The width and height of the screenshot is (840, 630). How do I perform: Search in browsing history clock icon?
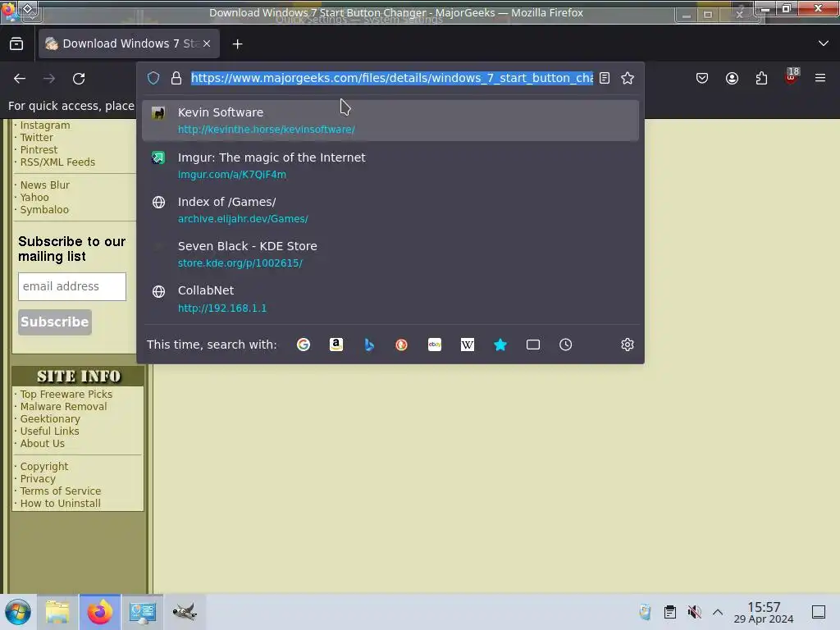click(566, 345)
